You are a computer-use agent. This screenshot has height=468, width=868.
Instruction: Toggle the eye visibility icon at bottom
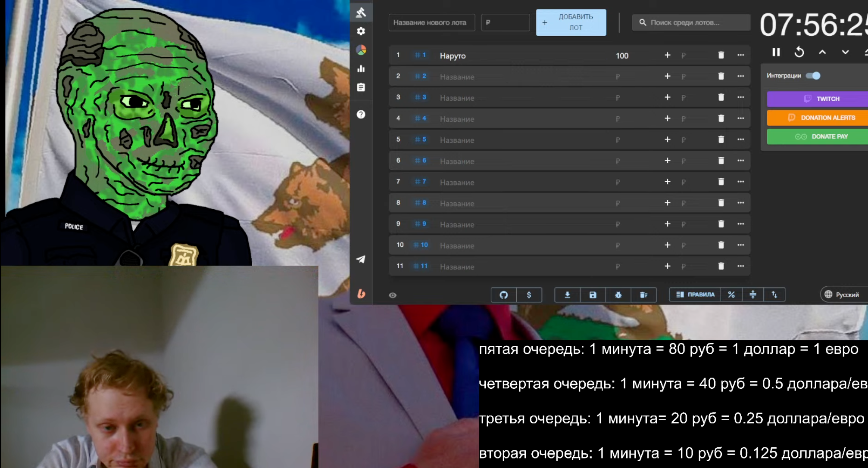[x=393, y=295]
